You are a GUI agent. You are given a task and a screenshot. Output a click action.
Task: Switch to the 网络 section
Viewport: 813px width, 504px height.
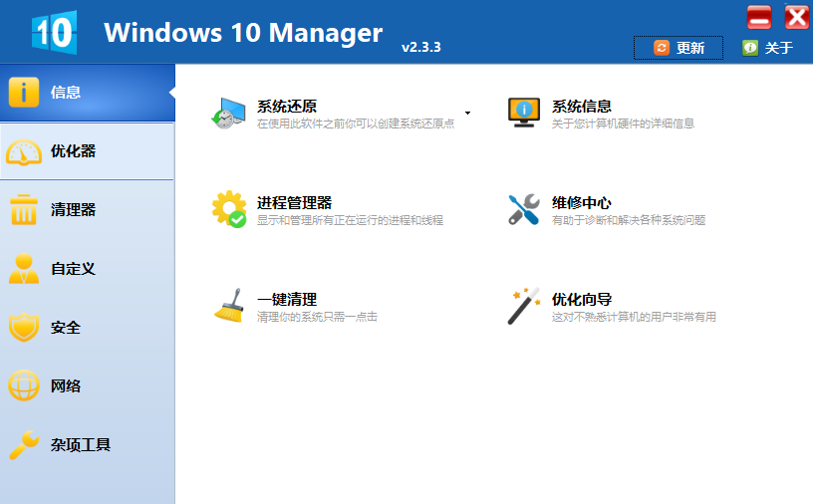(x=87, y=385)
